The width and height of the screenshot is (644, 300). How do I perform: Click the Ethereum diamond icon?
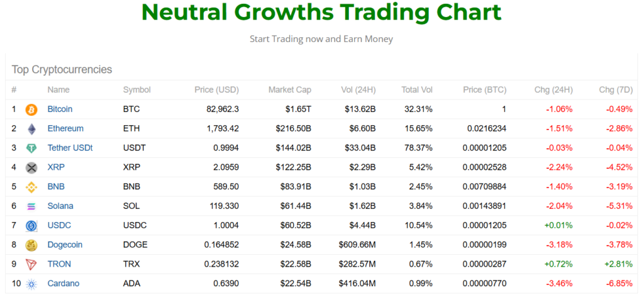31,129
